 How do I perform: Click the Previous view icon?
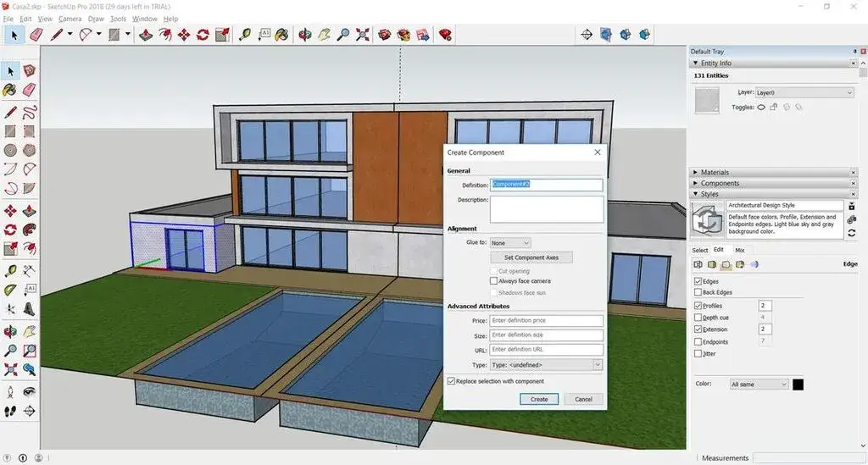[x=30, y=369]
